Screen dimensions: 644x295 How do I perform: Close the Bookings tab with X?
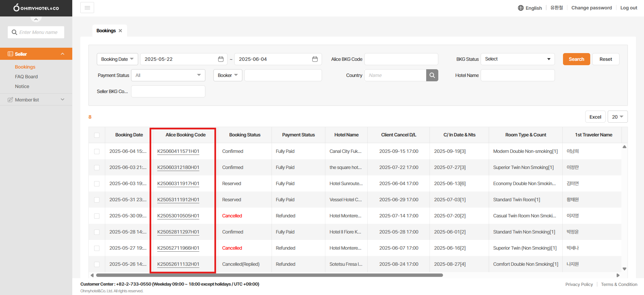(120, 31)
